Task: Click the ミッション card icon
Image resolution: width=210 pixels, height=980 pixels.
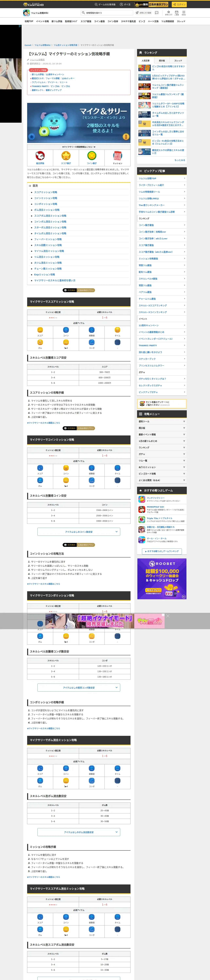Action: [118, 156]
